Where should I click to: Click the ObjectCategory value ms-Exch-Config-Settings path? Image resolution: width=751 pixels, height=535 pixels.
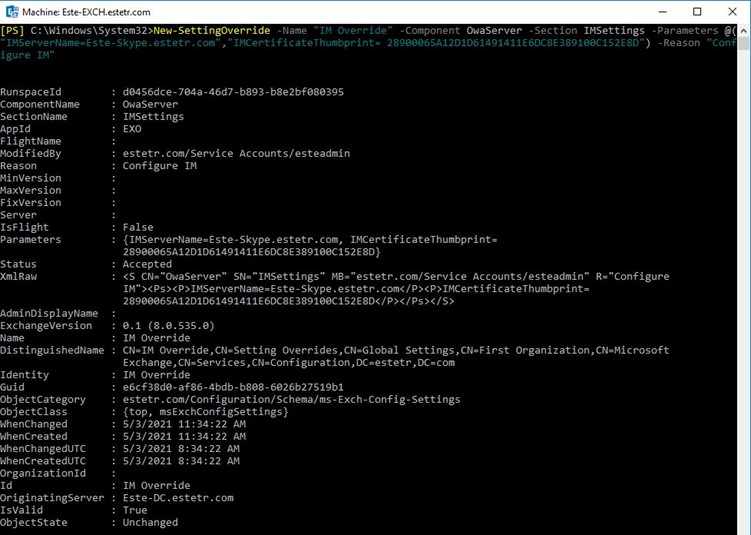(x=292, y=399)
